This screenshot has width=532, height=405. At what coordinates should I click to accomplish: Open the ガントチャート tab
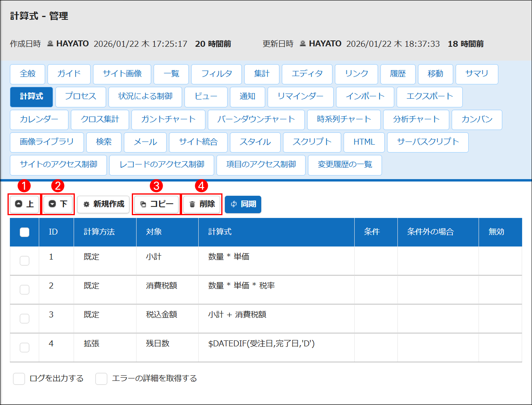coord(168,120)
